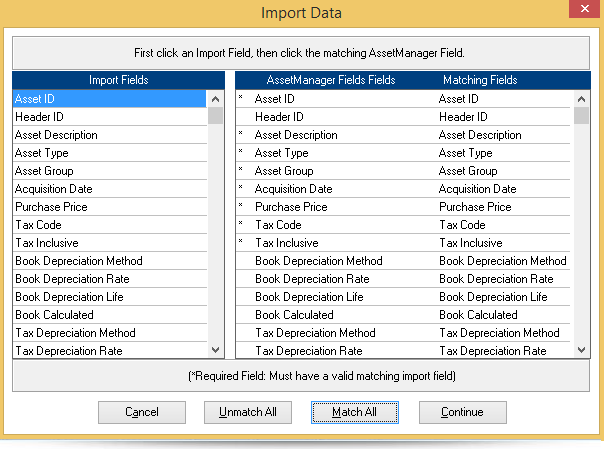Click the AssetManager Fields scroll up arrow
This screenshot has width=604, height=449.
click(582, 99)
